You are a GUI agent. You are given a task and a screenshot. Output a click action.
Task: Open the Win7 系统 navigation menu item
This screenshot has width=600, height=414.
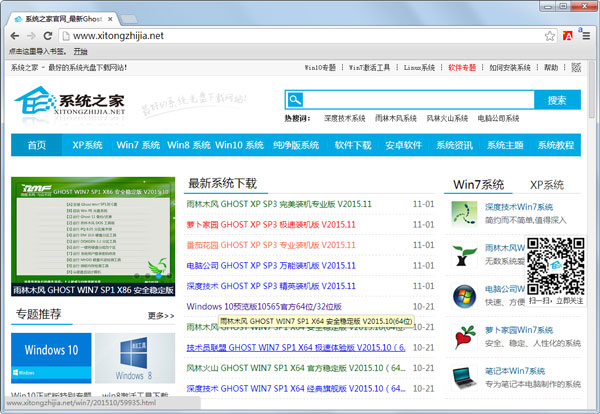coord(138,145)
